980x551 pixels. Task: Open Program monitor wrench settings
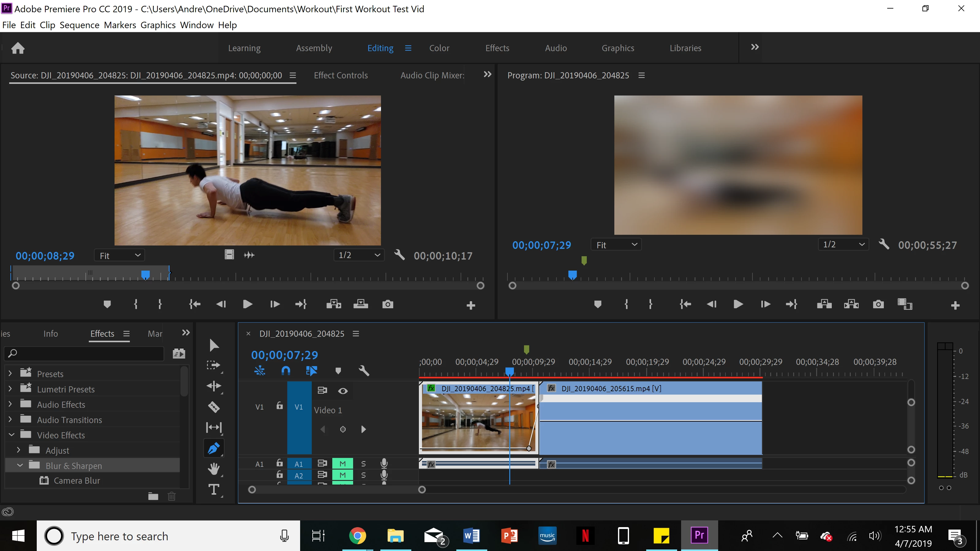[884, 245]
